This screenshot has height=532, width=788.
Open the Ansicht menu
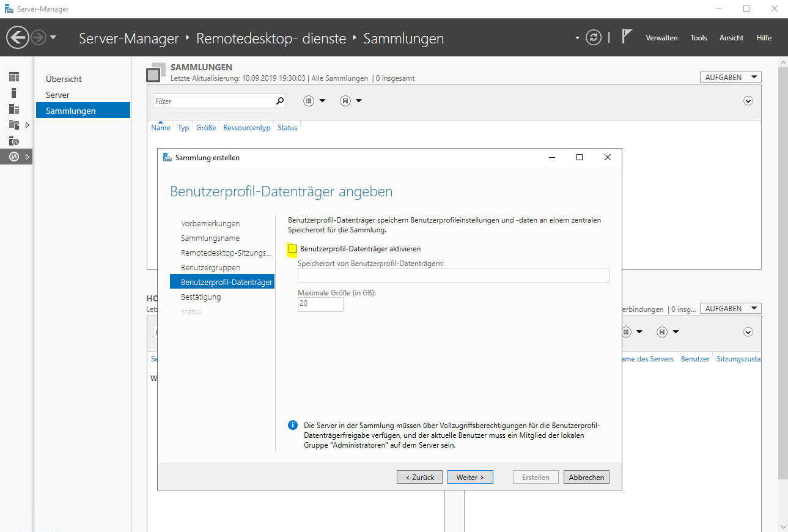[731, 38]
